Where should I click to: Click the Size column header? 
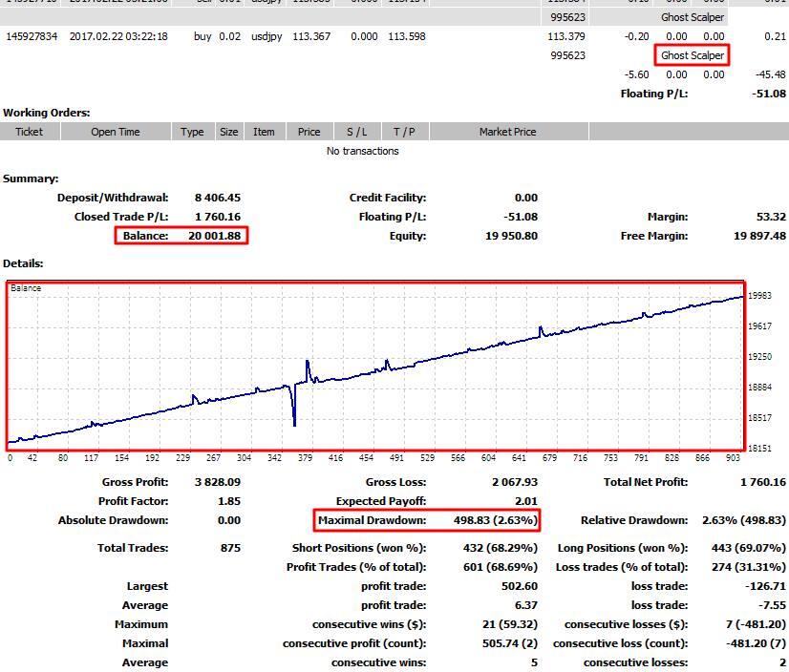click(x=229, y=132)
